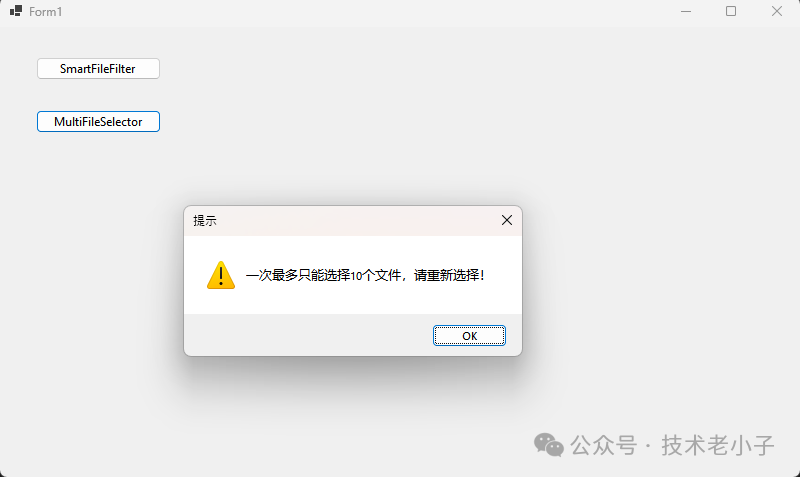Minimize the Form1 window
This screenshot has width=800, height=477.
686,11
